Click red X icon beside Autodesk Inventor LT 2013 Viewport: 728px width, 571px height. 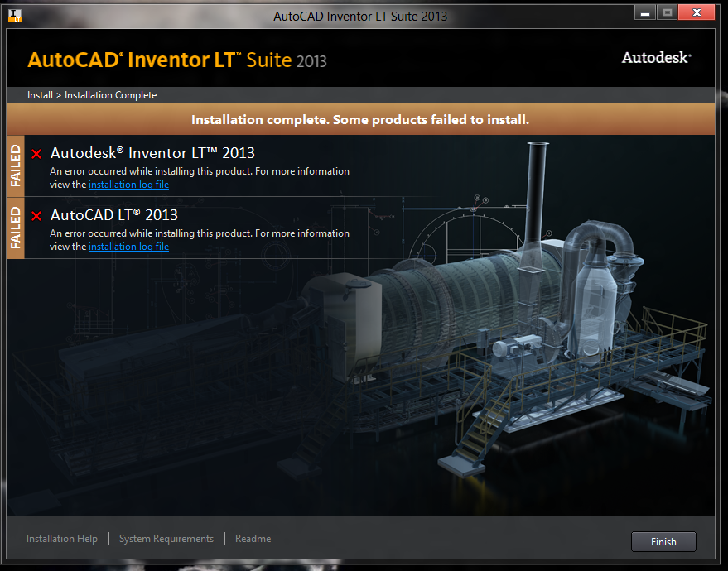[x=36, y=154]
